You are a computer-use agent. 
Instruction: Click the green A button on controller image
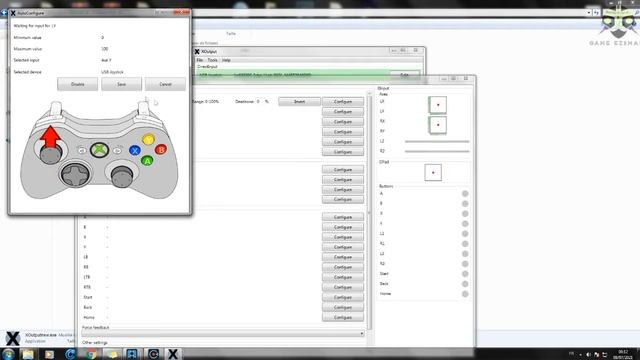coord(147,161)
